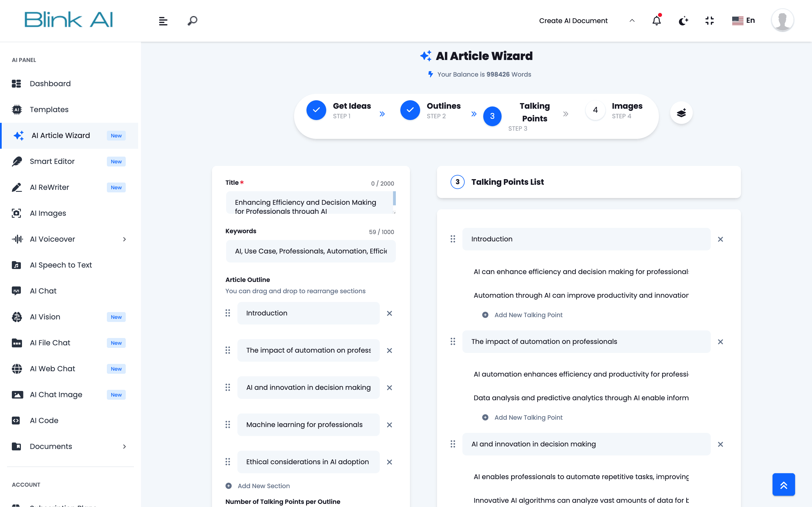The image size is (812, 507).
Task: Click the exit fullscreen icon
Action: [709, 21]
